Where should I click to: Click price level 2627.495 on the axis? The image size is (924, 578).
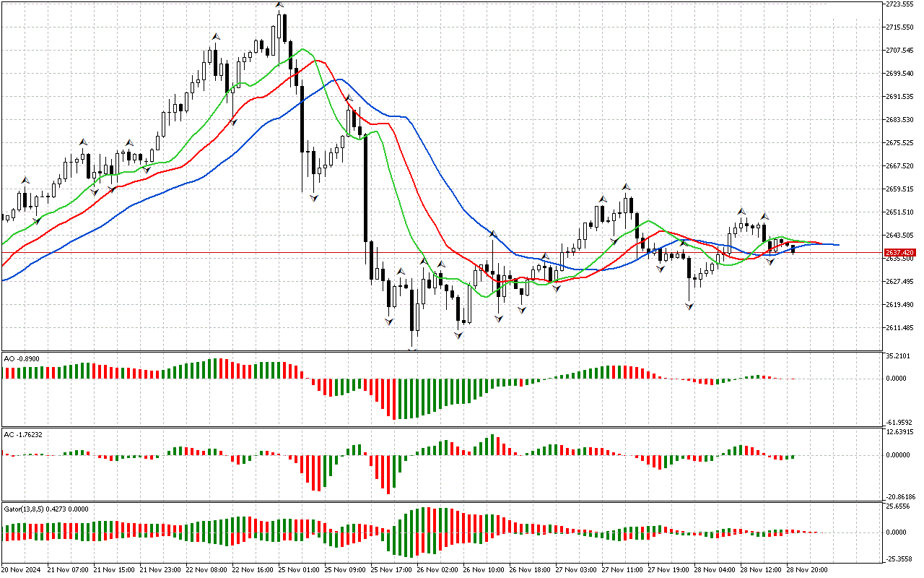tap(899, 282)
